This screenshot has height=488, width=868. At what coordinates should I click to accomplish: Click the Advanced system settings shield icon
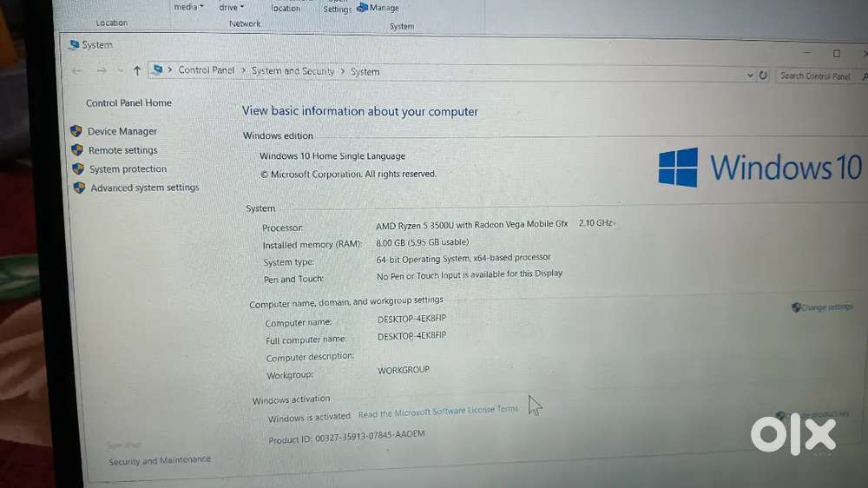(x=79, y=188)
